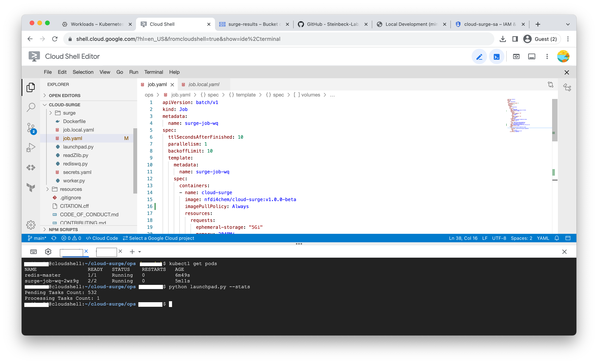This screenshot has height=364, width=598.
Task: Open terminal settings gear icon
Action: 48,252
